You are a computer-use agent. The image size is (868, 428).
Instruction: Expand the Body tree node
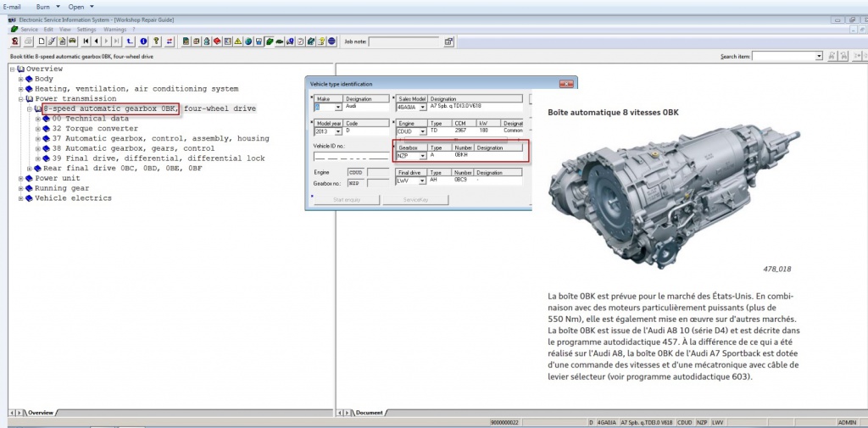point(20,79)
